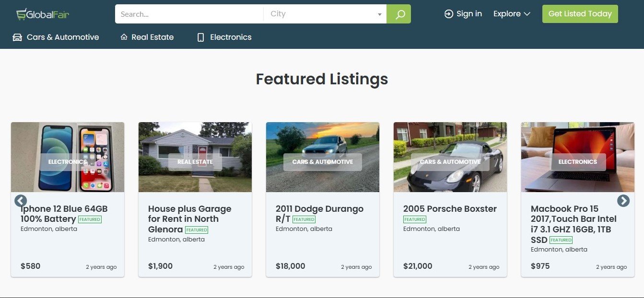Screen dimensions: 644x298
Task: Click the green search magnifier button
Action: (x=398, y=14)
